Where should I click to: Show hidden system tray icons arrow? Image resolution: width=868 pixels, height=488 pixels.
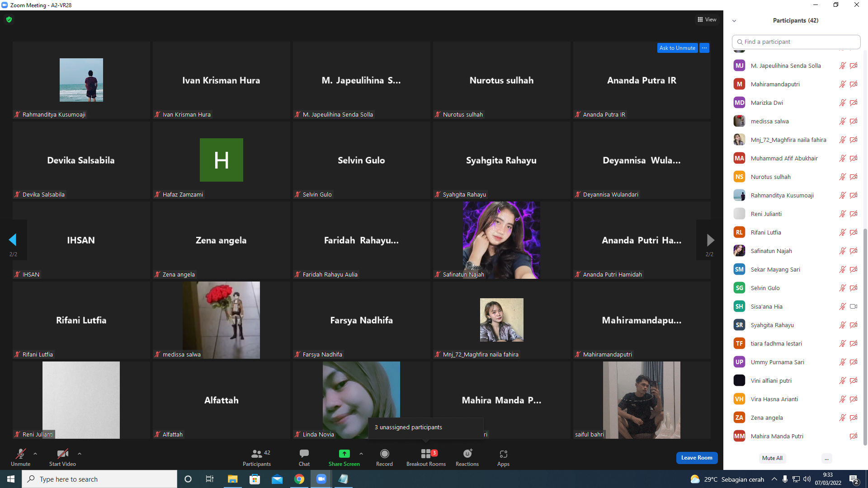(x=774, y=479)
